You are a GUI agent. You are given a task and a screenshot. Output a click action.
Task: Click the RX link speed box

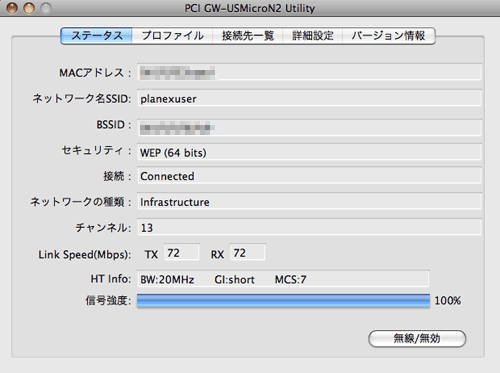tap(248, 252)
